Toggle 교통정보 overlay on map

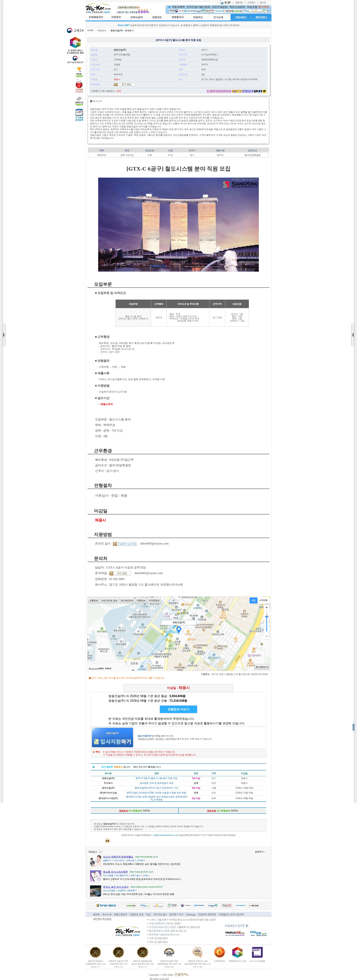tap(94, 600)
